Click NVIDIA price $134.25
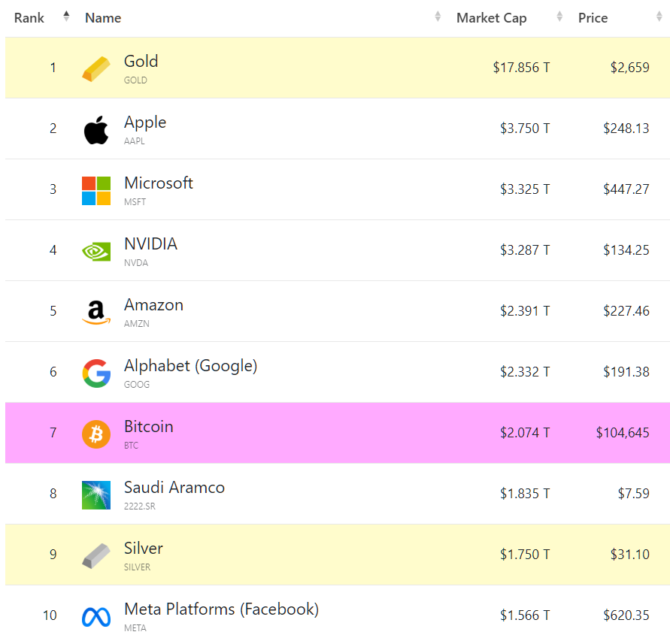 point(626,250)
